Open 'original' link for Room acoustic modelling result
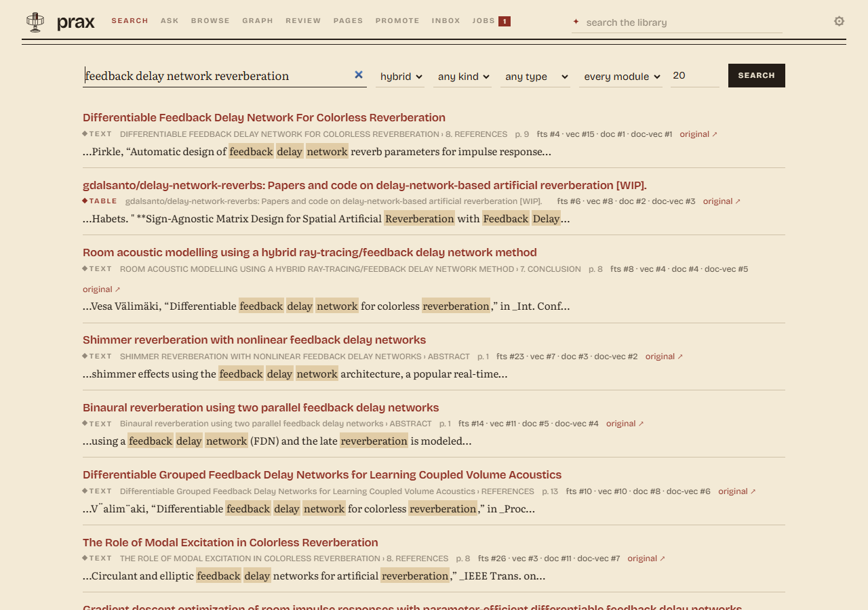Image resolution: width=868 pixels, height=610 pixels. click(101, 289)
